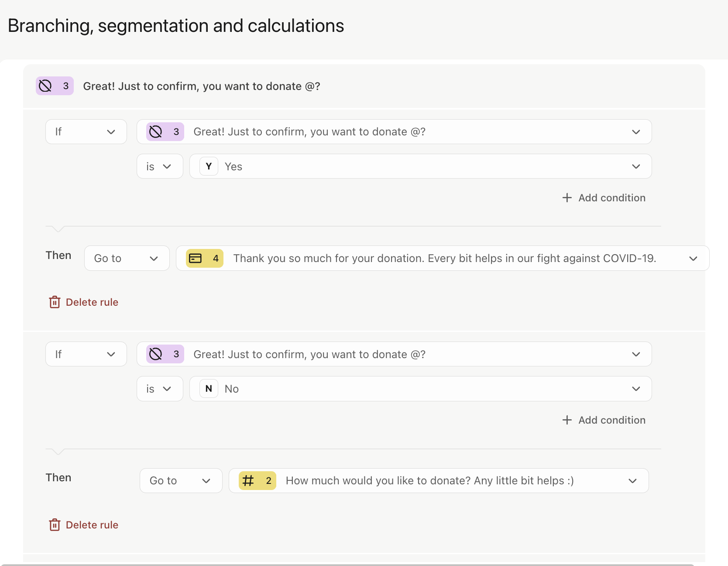Image resolution: width=728 pixels, height=566 pixels.
Task: Click Add condition under the Yes rule
Action: coord(604,198)
